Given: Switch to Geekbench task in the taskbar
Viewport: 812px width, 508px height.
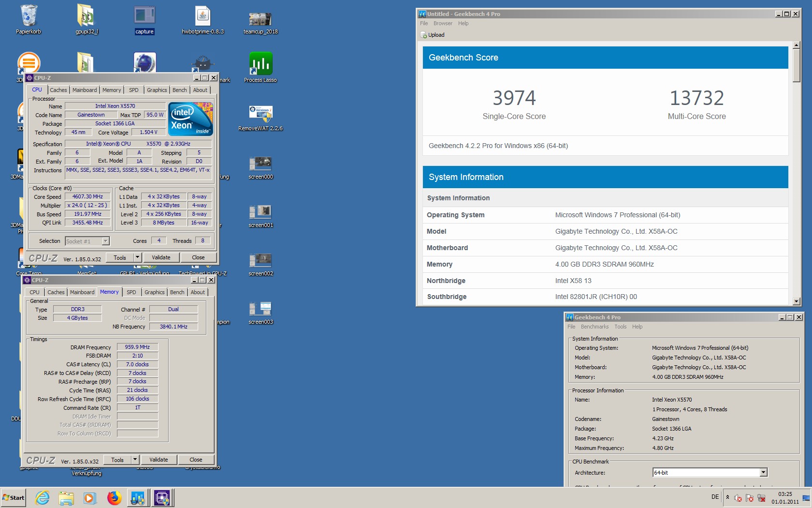Looking at the screenshot, I should pos(138,497).
